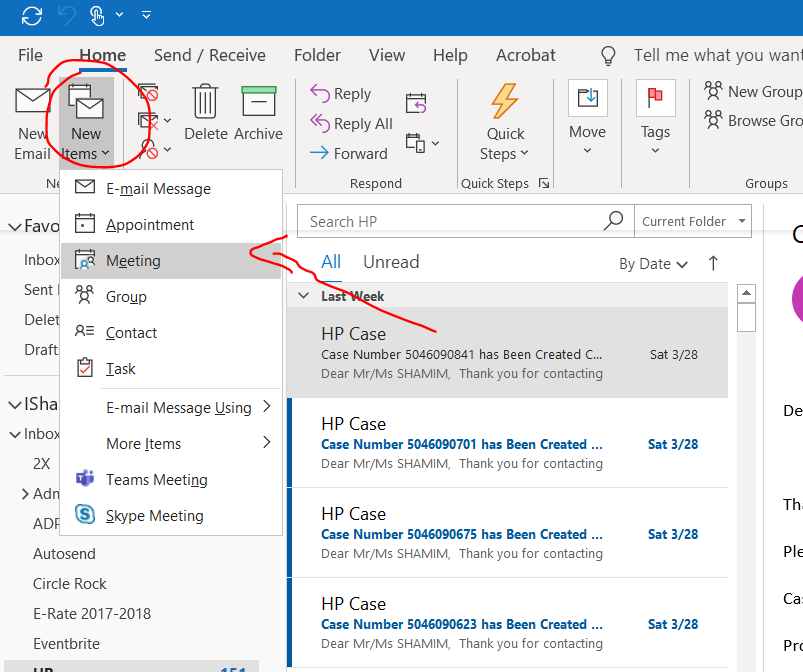Open email Case Number 5046090701

click(508, 443)
